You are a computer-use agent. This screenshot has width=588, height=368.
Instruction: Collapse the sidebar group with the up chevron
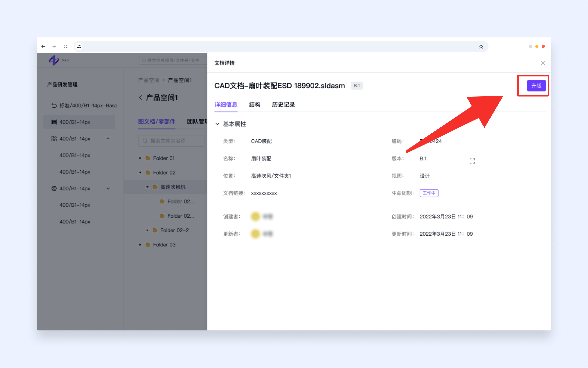(x=108, y=138)
